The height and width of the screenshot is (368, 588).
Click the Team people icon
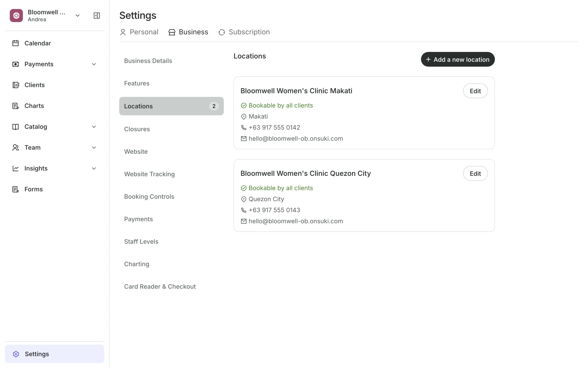coord(16,147)
